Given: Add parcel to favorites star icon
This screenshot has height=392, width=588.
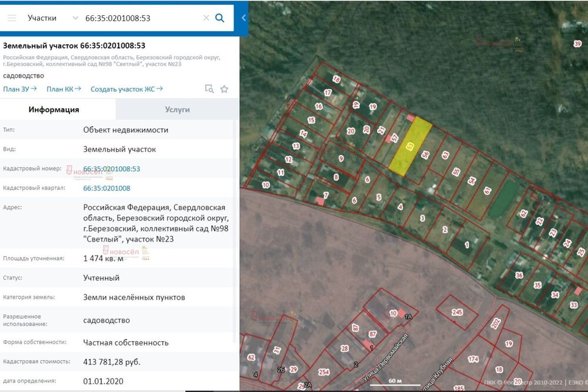Looking at the screenshot, I should [224, 89].
